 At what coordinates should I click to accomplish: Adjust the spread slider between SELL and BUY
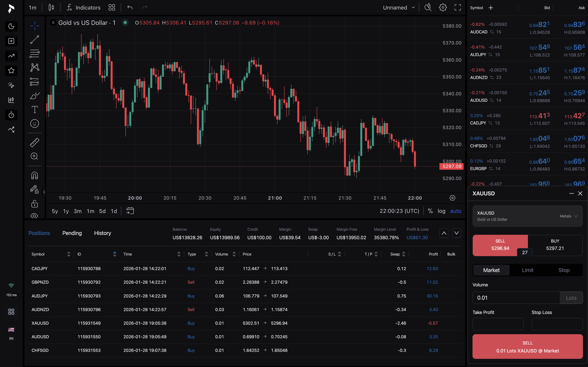tap(525, 252)
